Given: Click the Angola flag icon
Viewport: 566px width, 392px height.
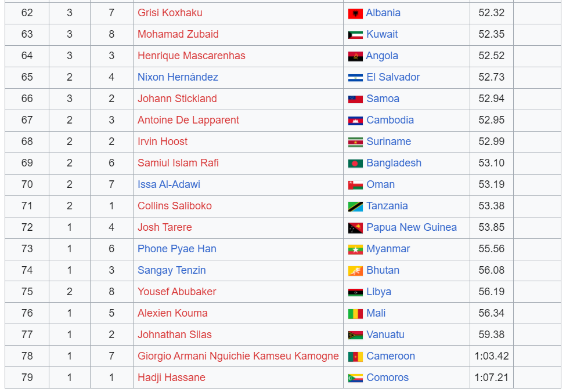Looking at the screenshot, I should [355, 57].
